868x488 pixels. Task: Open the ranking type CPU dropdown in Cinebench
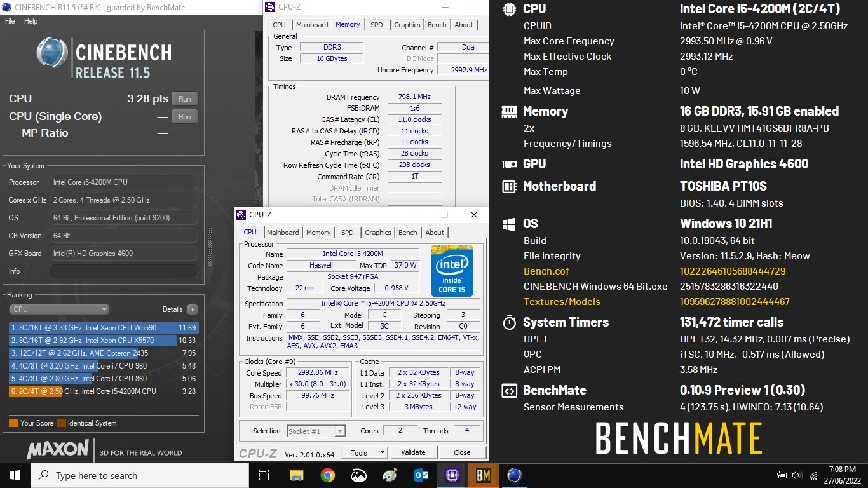[60, 309]
